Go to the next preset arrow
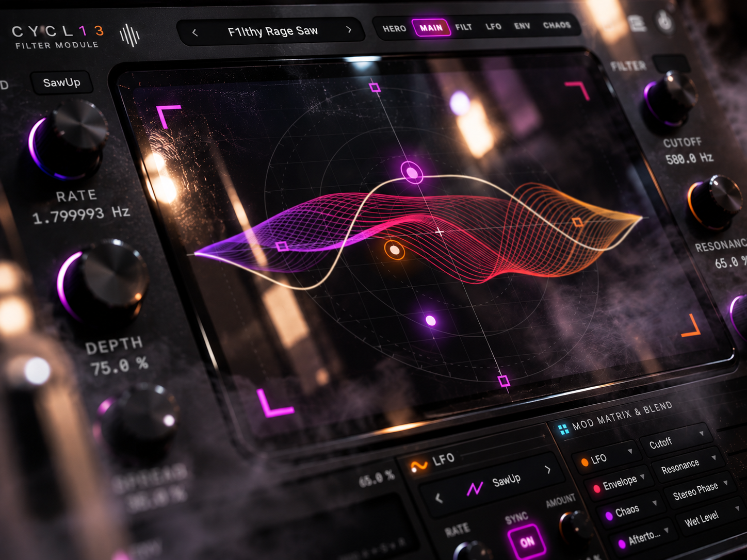The width and height of the screenshot is (747, 560). click(349, 30)
